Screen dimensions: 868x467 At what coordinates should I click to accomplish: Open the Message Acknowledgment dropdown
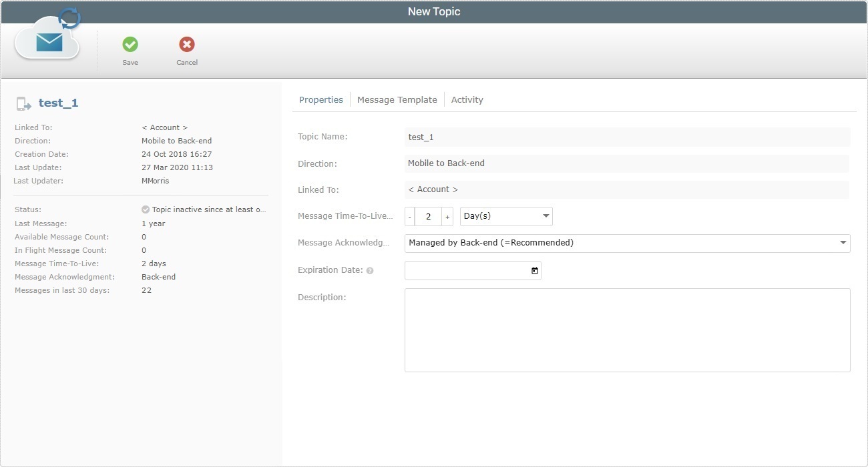628,243
